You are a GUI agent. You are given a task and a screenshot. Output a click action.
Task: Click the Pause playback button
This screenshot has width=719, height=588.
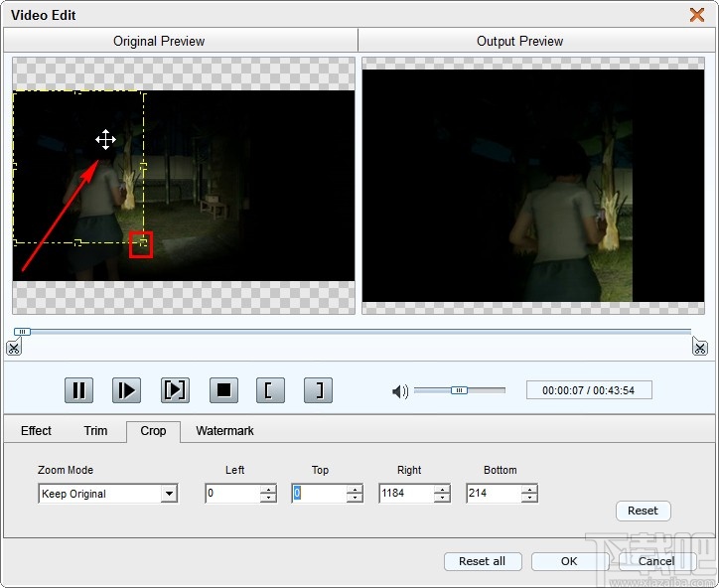click(x=78, y=390)
